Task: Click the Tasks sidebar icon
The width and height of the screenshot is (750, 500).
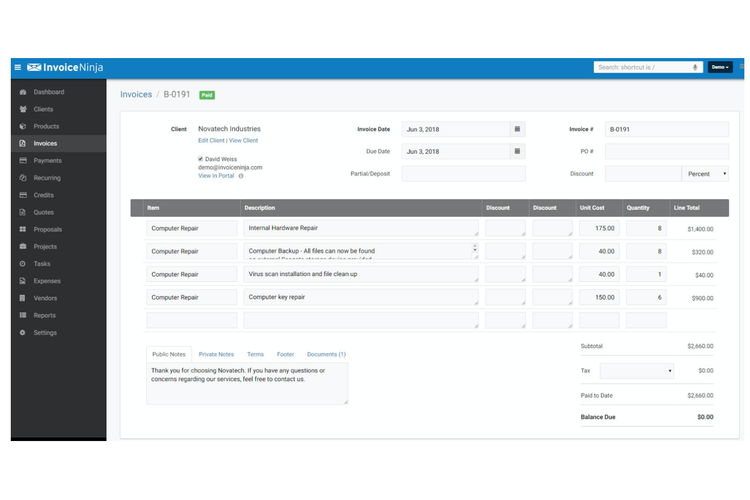Action: coord(22,264)
